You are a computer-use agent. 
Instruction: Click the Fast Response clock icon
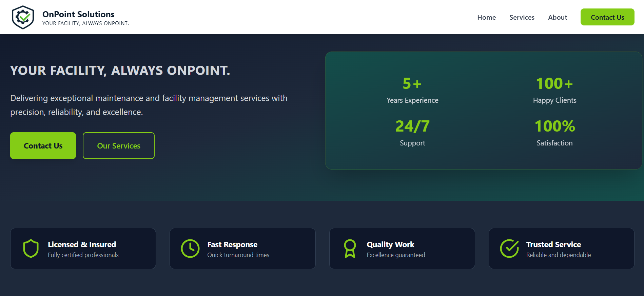pyautogui.click(x=190, y=249)
